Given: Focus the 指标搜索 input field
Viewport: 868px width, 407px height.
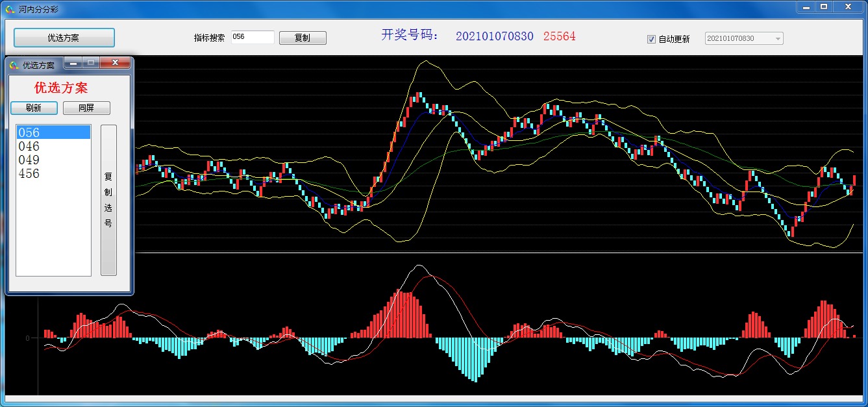Looking at the screenshot, I should (253, 37).
